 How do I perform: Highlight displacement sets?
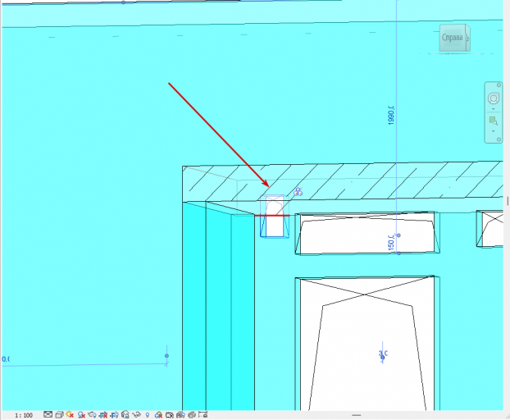tap(191, 415)
